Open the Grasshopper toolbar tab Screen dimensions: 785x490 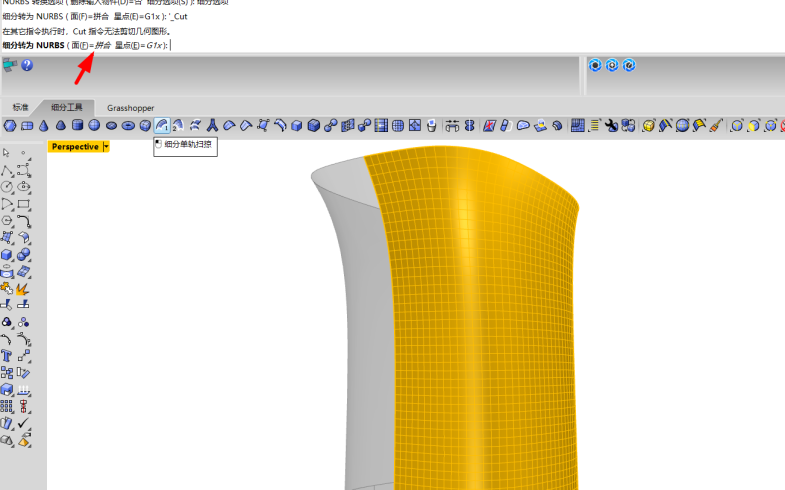click(x=131, y=107)
